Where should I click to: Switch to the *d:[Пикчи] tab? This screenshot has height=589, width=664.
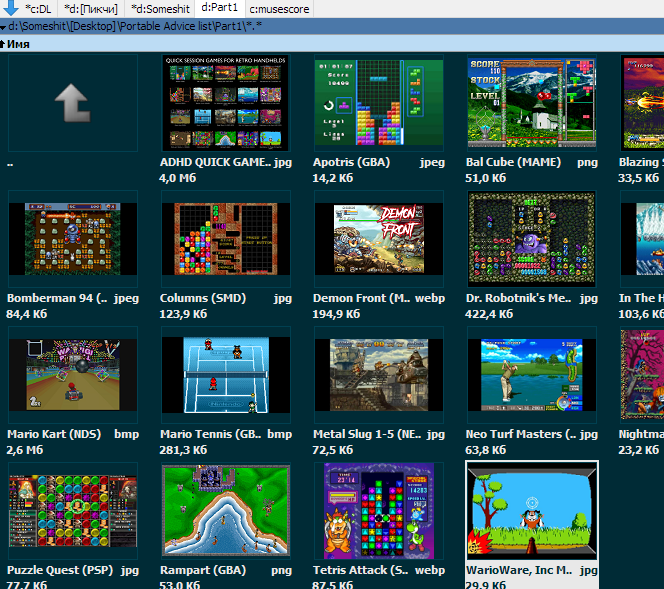91,9
